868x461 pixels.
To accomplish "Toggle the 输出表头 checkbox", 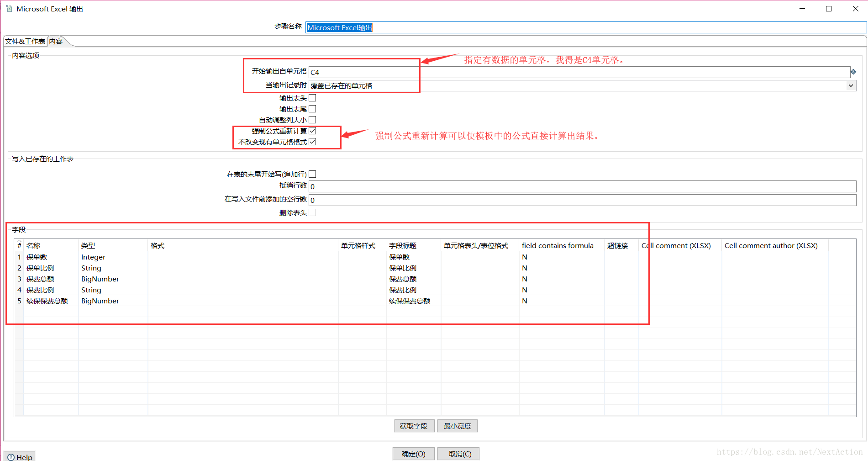I will pos(312,98).
